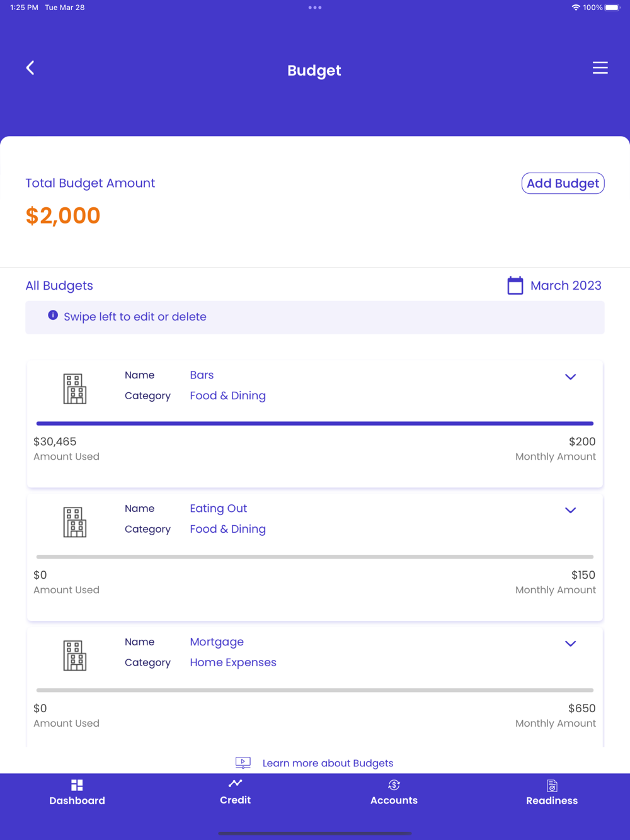The width and height of the screenshot is (630, 840).
Task: Click the Bars budget building icon
Action: point(75,389)
